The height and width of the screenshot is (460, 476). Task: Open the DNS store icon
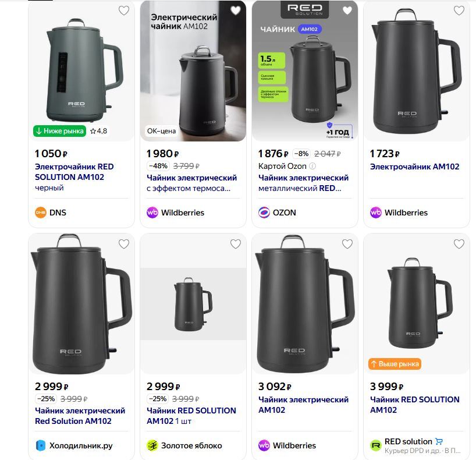click(41, 213)
